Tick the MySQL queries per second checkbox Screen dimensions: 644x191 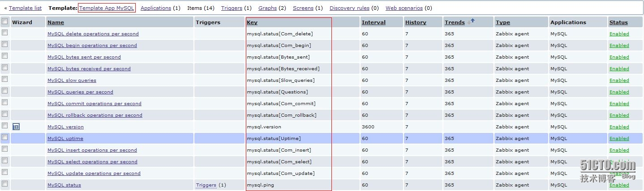pyautogui.click(x=5, y=91)
